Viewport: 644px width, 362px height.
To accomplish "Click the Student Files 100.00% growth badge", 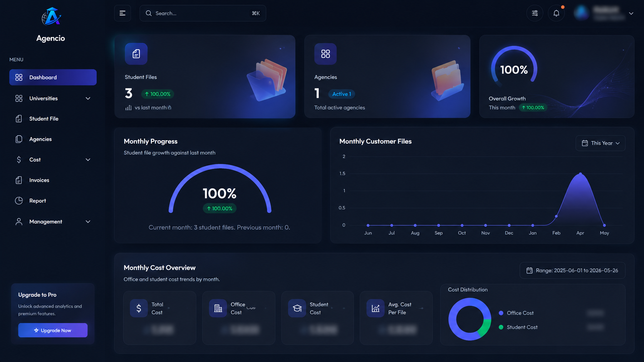I will click(x=158, y=94).
